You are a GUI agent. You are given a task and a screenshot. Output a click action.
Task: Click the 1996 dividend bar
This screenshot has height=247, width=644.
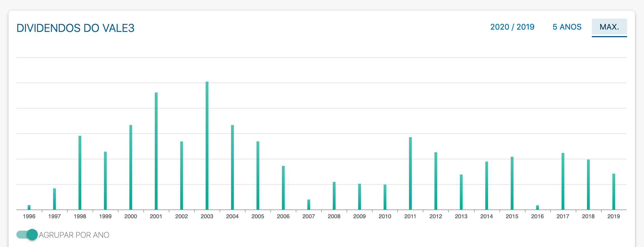(29, 207)
